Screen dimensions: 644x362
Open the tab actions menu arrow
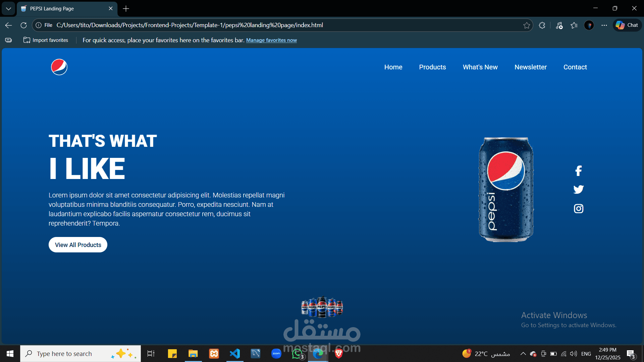click(x=8, y=9)
